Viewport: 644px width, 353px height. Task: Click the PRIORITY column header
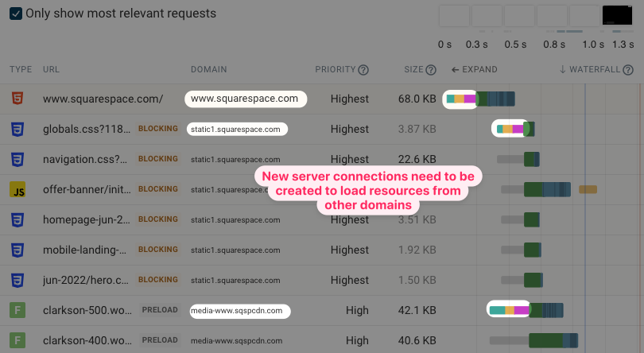point(336,69)
